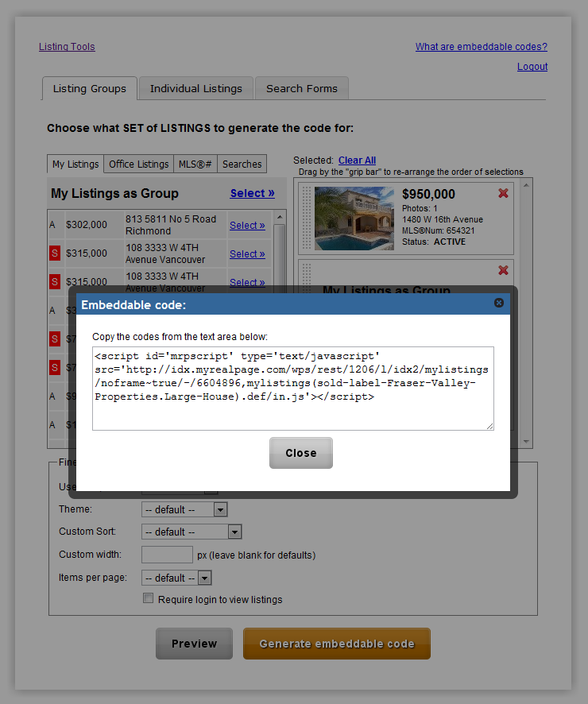Click the Preview button

[195, 644]
